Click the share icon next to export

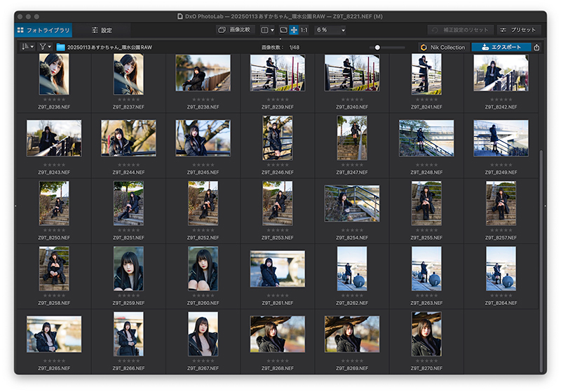tap(536, 47)
